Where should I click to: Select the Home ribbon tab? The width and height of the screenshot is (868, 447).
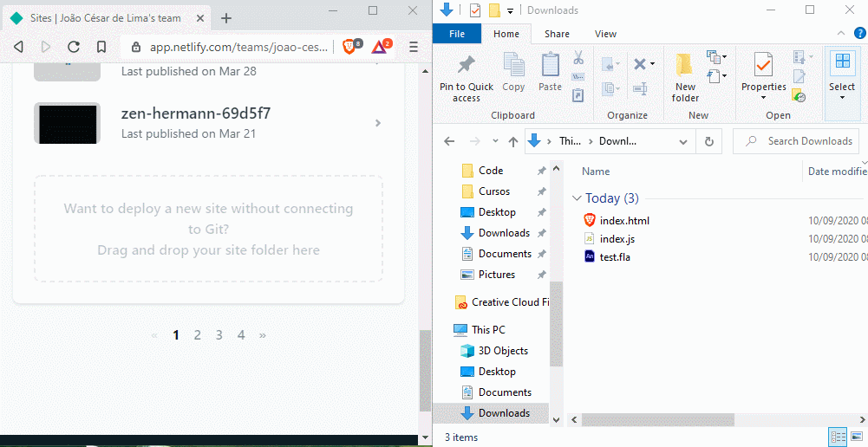506,34
